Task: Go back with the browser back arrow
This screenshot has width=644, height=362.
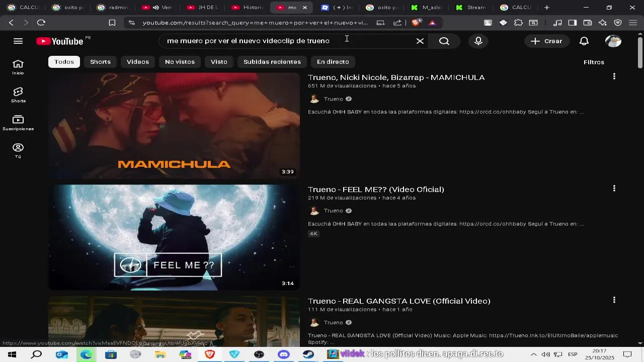Action: [11, 23]
